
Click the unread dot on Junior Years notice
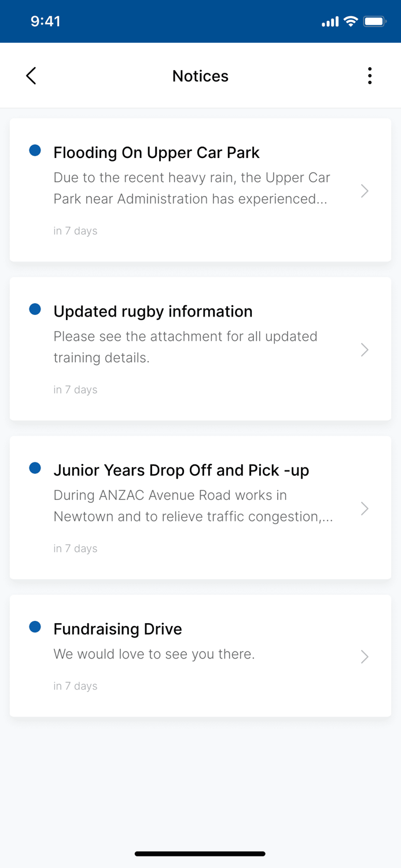pyautogui.click(x=35, y=467)
